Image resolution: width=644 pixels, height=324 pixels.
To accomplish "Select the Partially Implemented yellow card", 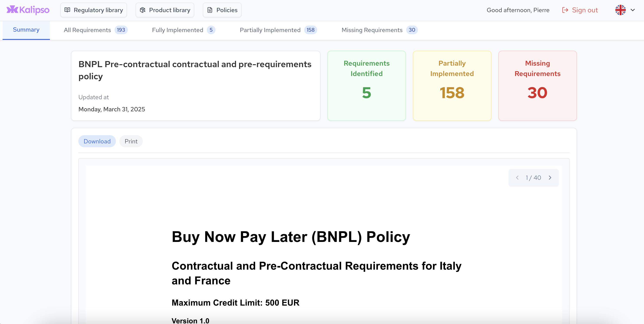I will 452,86.
